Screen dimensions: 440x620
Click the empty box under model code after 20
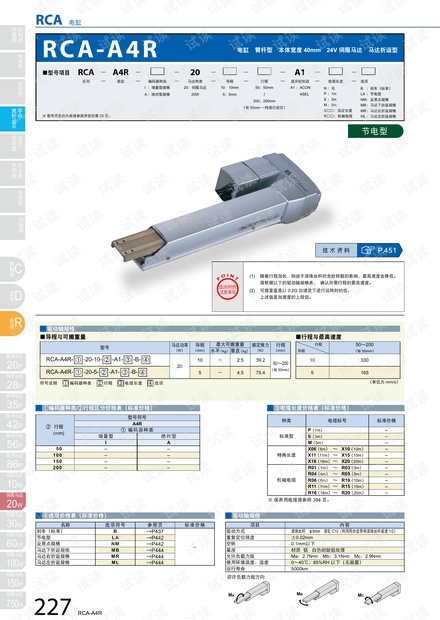[229, 71]
